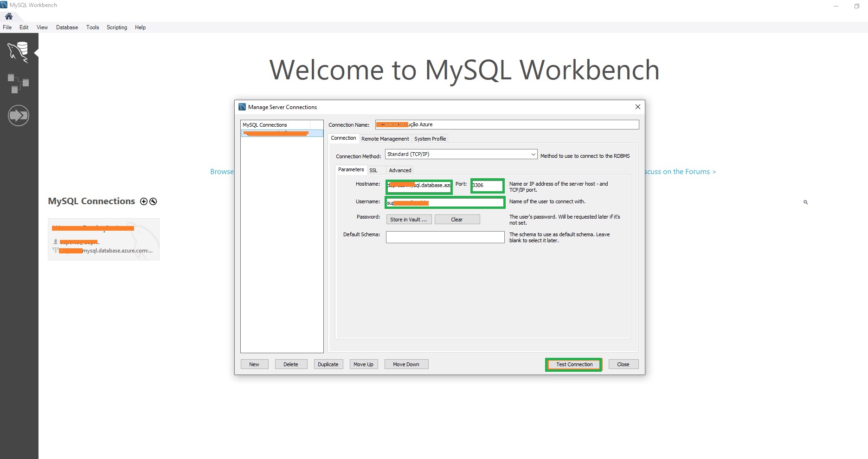Minimize the MySQL Workbench window
868x459 pixels.
(x=836, y=6)
